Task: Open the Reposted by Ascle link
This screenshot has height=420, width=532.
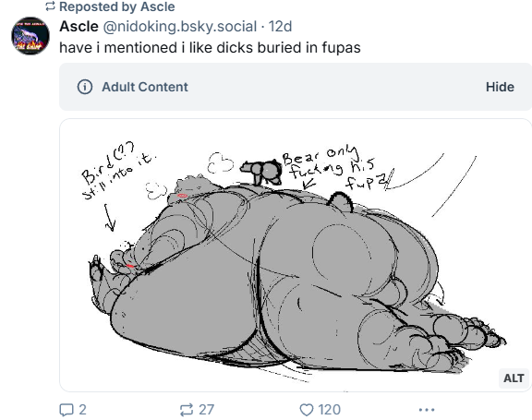Action: point(117,6)
